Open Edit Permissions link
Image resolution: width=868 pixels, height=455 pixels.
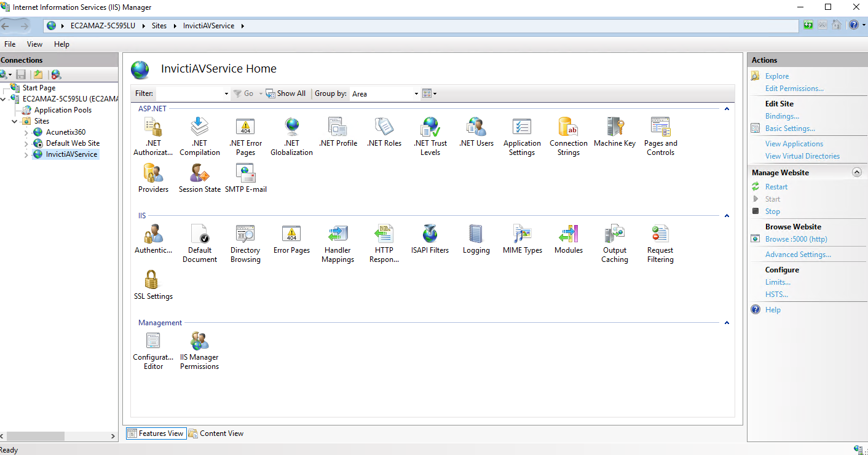coord(794,89)
